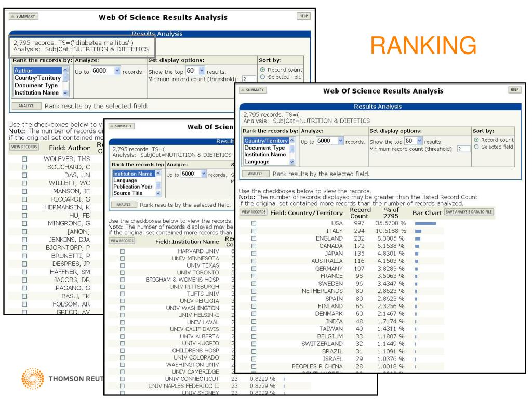The width and height of the screenshot is (532, 399).
Task: Click threshold field in Country/Territory window
Action: click(463, 149)
